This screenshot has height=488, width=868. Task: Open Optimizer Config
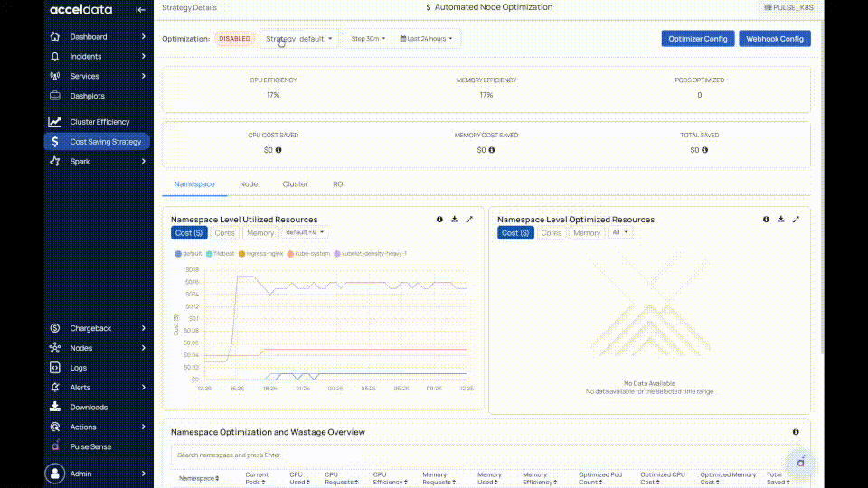click(x=697, y=39)
